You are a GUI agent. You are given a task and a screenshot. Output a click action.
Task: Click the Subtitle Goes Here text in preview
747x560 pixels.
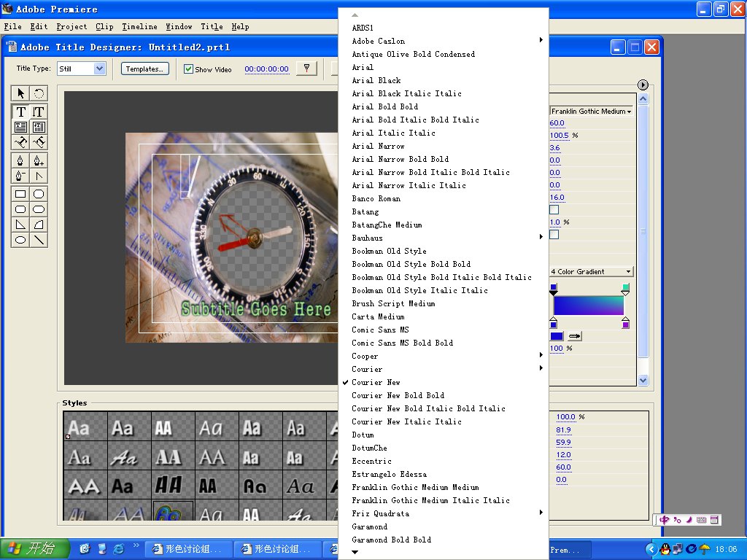point(256,309)
